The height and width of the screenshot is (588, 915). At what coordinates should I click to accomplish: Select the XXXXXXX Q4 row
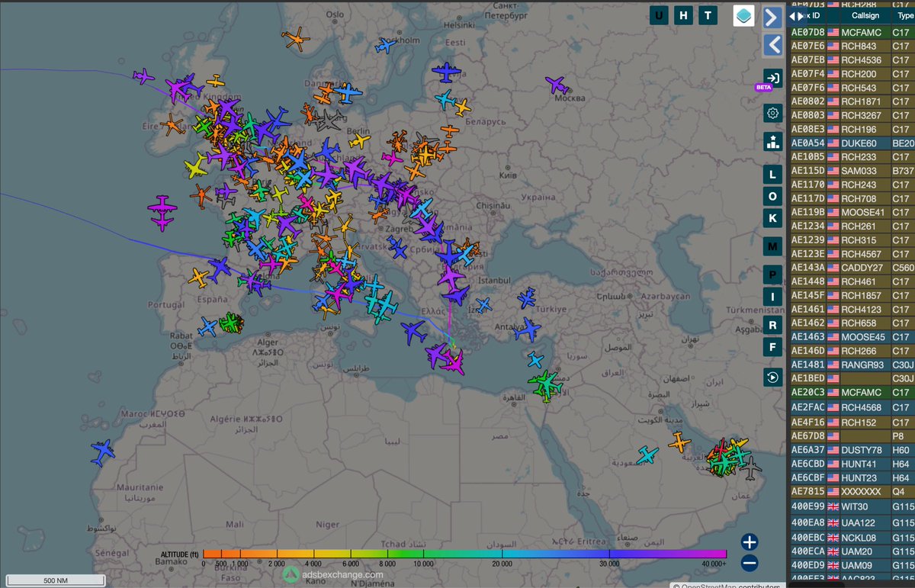(852, 492)
